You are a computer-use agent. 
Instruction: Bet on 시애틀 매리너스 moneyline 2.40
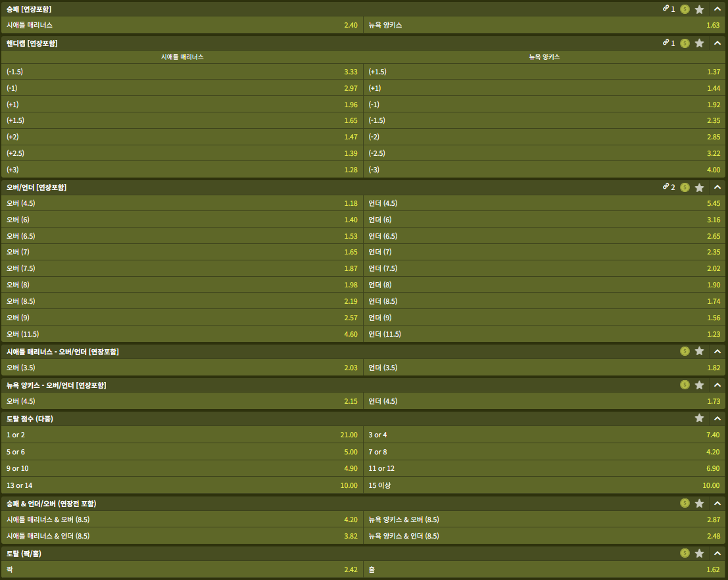pyautogui.click(x=182, y=25)
